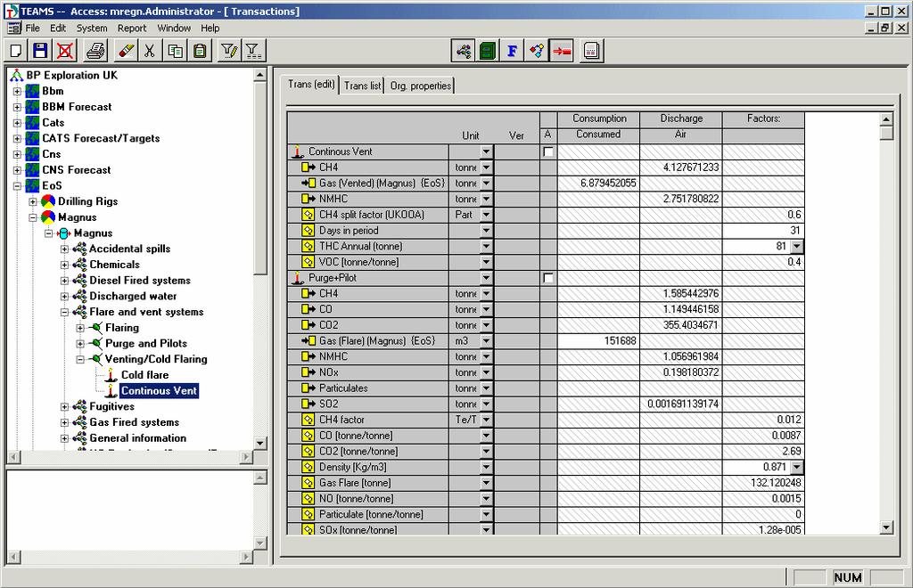
Task: Click the organisation tree toolbar icon
Action: pos(464,51)
